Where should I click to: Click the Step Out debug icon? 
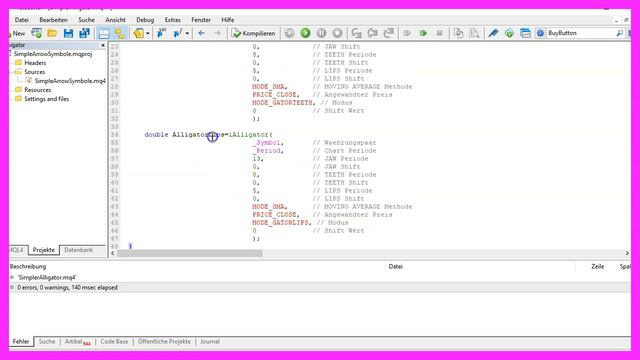coord(389,33)
